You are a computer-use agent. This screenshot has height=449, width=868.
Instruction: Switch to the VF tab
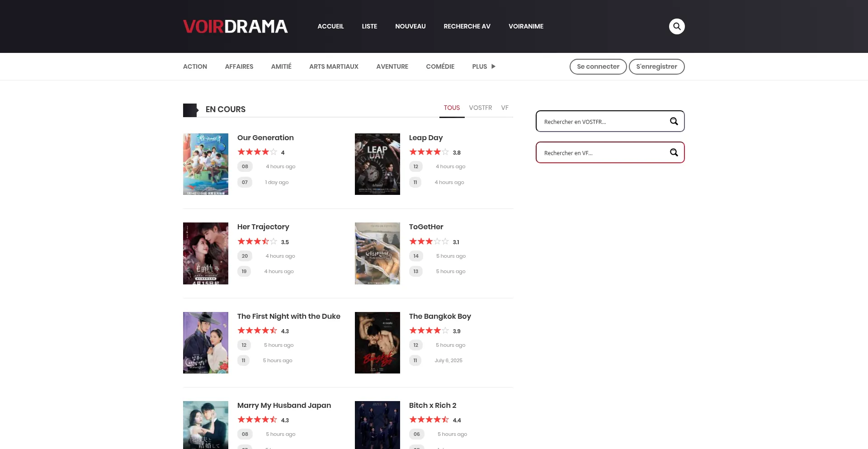505,108
